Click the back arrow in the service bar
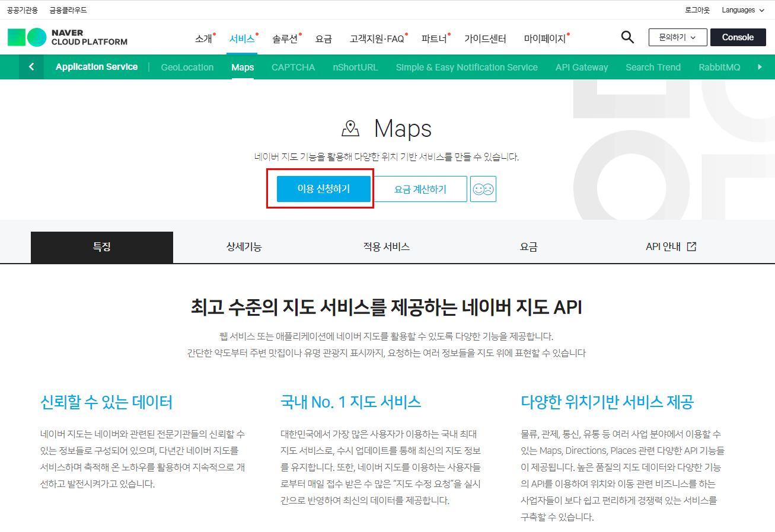The height and width of the screenshot is (532, 775). point(31,67)
